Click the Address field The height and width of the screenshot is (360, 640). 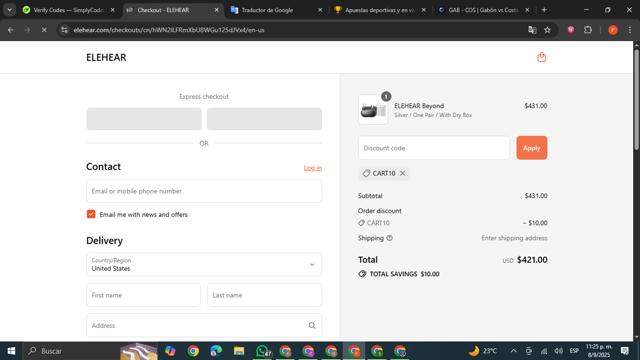(x=204, y=325)
